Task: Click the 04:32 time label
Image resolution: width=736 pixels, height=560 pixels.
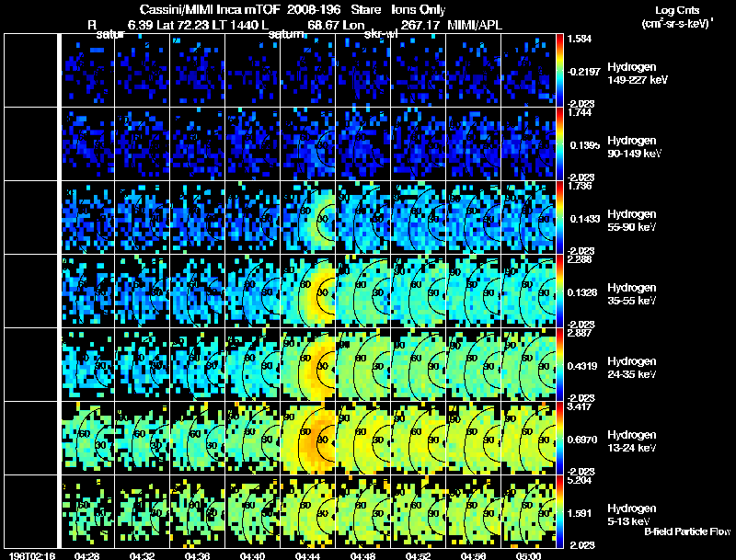Action: 143,555
